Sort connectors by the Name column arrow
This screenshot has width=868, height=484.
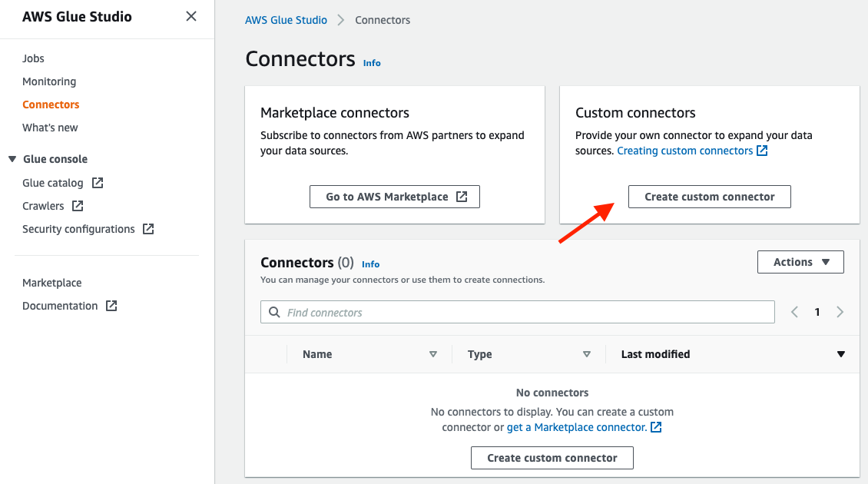click(433, 353)
